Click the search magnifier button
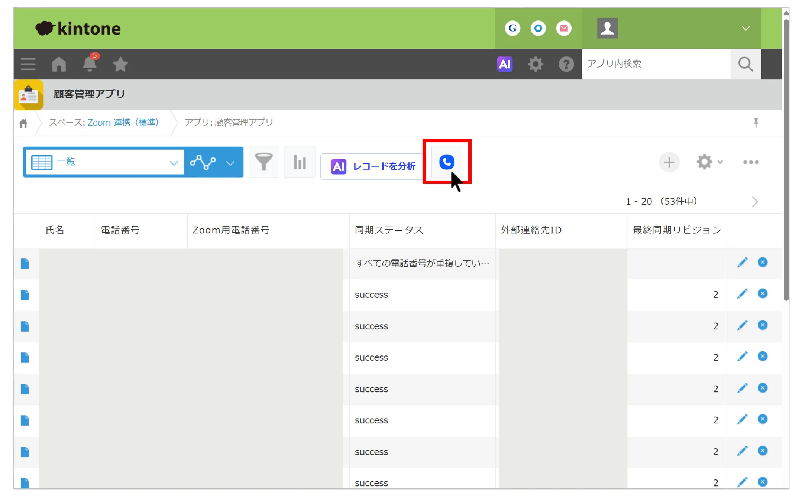Screen dimensions: 812x504 pos(745,64)
